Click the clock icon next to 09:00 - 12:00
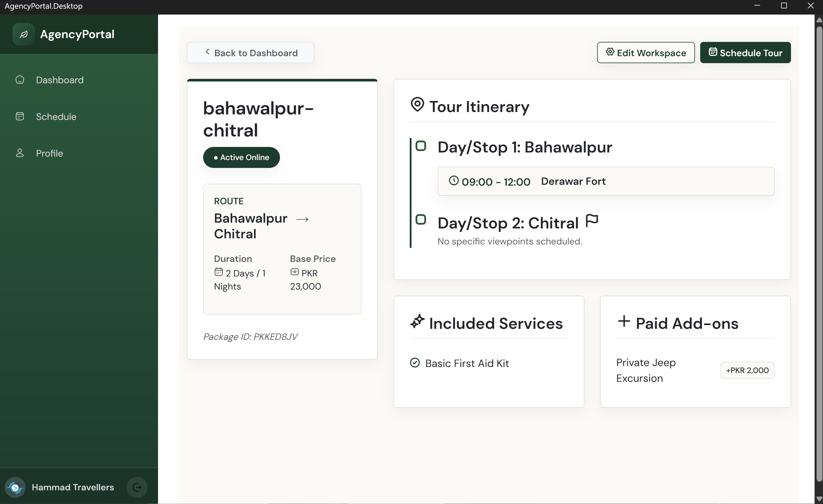Screen dimensions: 823x504 (454, 181)
